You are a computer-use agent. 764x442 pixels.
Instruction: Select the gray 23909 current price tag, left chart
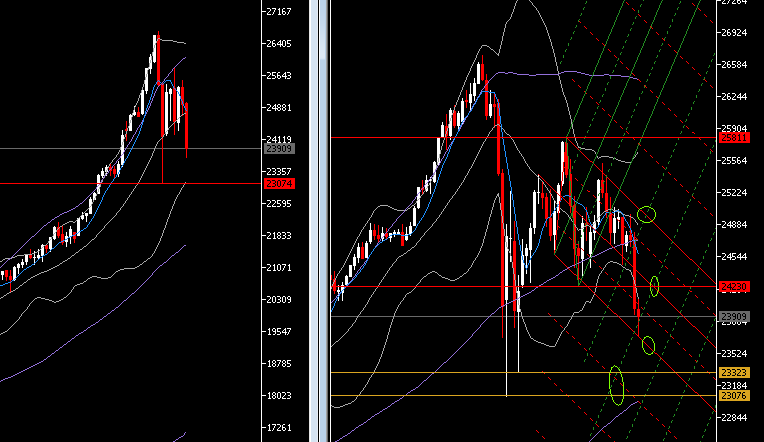(279, 149)
